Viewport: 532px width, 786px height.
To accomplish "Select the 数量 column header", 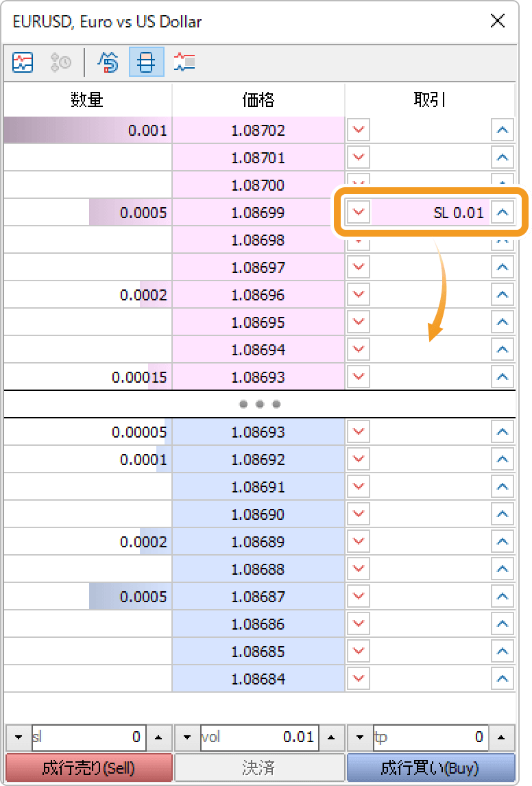I will [87, 99].
